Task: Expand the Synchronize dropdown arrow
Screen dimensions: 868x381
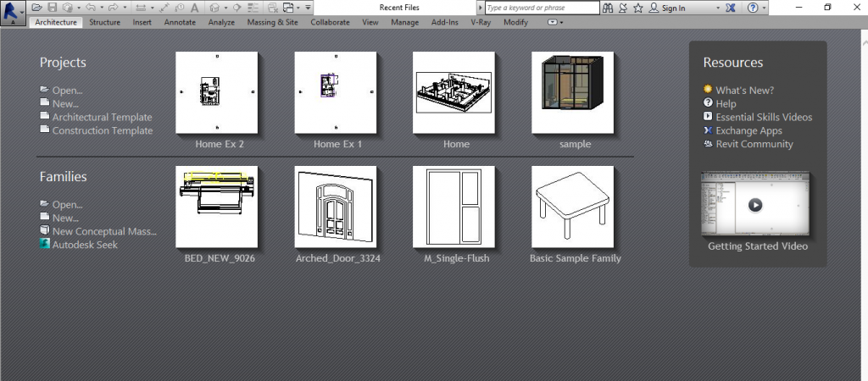Action: (x=79, y=8)
